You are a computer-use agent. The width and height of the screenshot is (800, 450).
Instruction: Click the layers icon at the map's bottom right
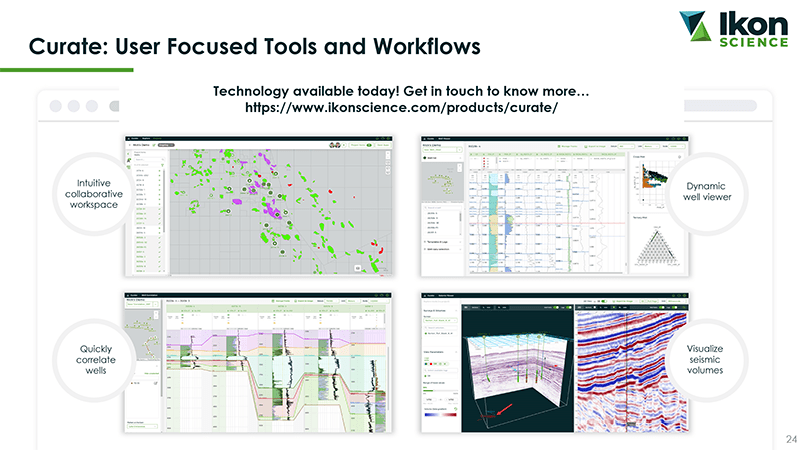[358, 268]
